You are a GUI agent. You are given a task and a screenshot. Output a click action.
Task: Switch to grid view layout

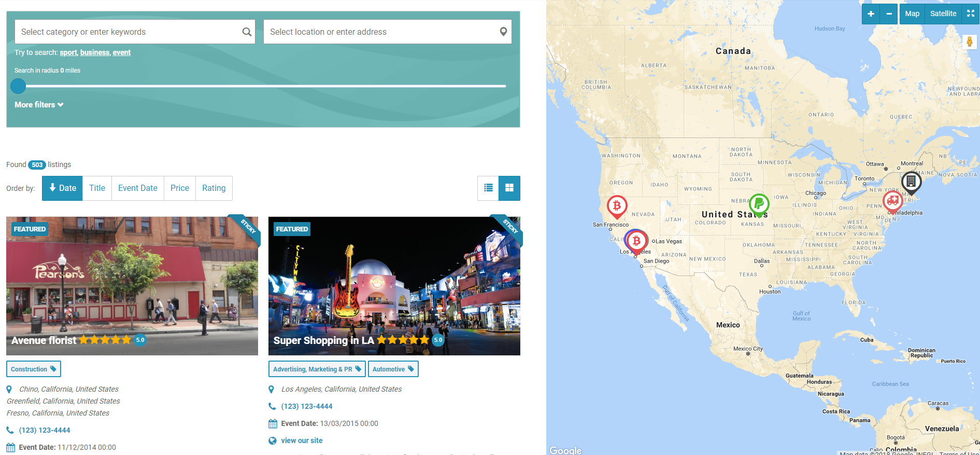tap(509, 188)
